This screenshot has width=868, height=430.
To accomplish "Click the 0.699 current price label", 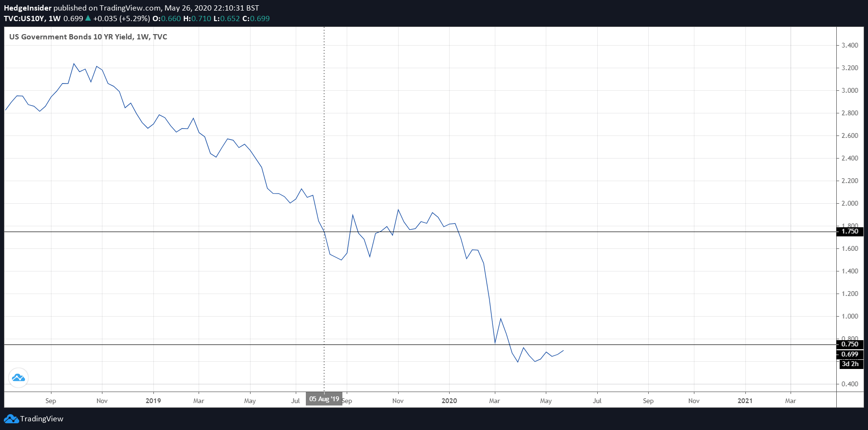I will point(850,355).
